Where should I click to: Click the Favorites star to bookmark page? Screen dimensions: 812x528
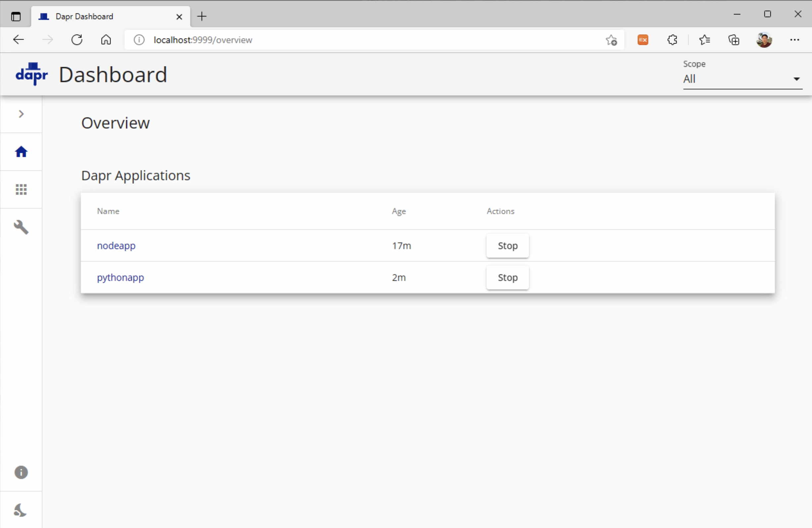tap(611, 40)
